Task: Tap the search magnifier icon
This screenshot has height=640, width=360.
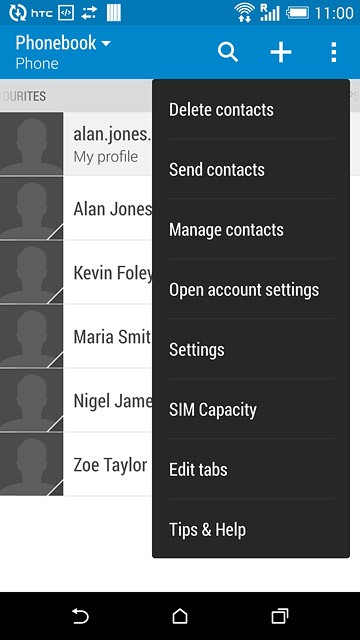Action: (228, 52)
